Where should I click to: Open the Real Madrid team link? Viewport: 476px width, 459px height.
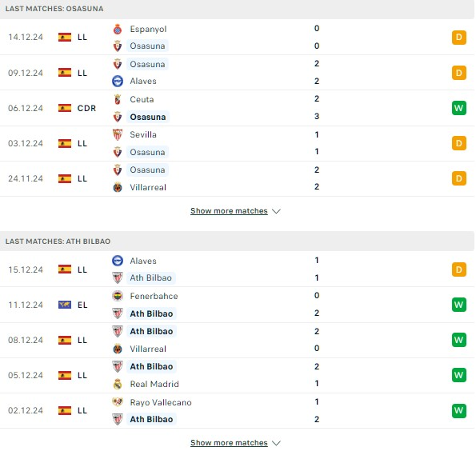tap(154, 384)
